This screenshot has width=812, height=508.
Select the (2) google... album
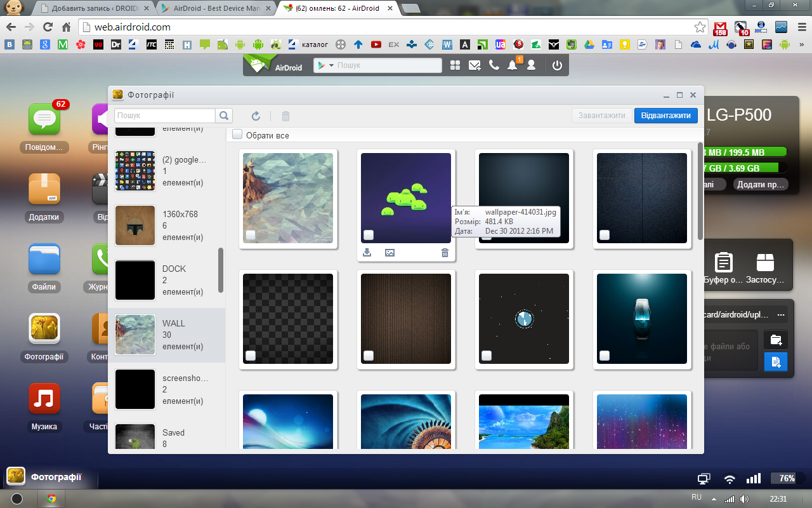(x=167, y=171)
